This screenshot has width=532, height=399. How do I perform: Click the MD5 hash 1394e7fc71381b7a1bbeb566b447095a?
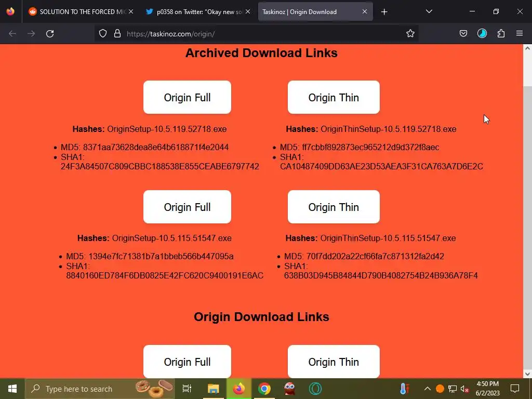pos(161,257)
